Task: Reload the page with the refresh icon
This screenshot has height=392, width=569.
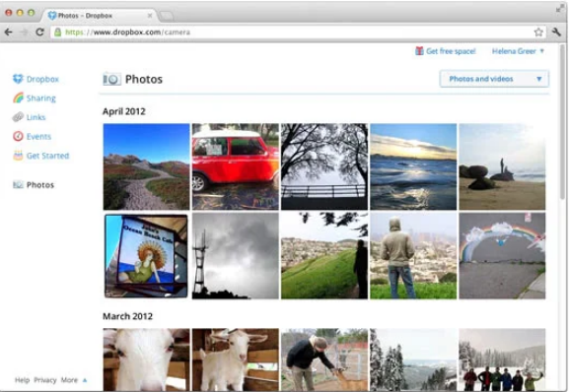Action: [39, 33]
